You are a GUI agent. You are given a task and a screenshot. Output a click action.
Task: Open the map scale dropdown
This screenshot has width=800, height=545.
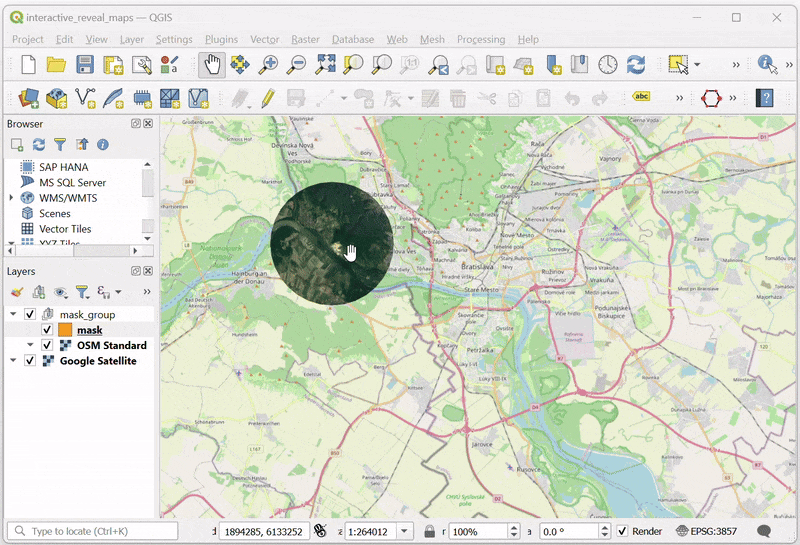(x=405, y=531)
